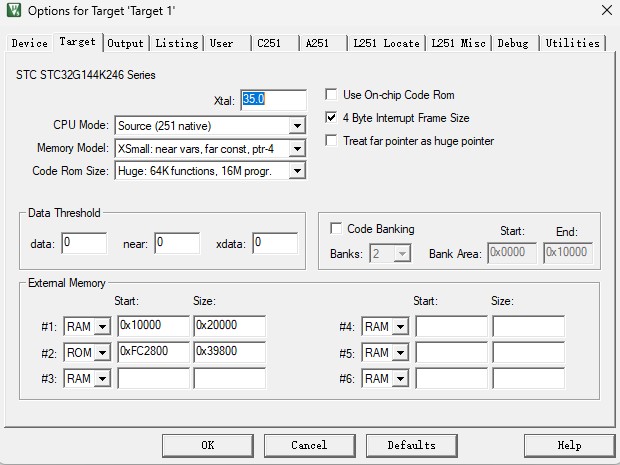Open the Code Rom Size dropdown

297,171
